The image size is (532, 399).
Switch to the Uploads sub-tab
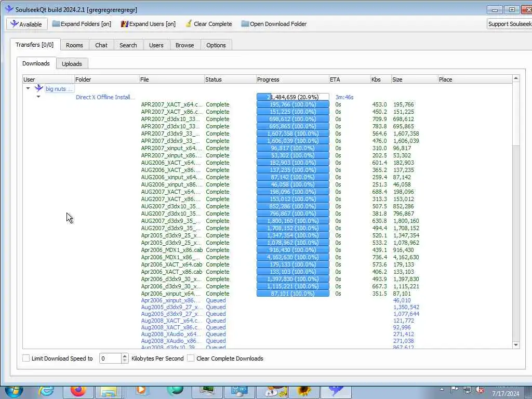coord(72,64)
